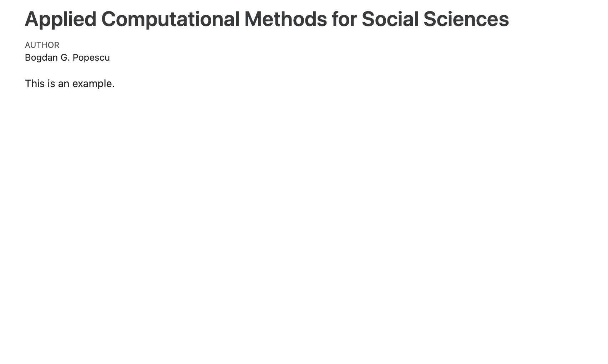Click the surname "Popescu"
This screenshot has height=364, width=608.
91,57
